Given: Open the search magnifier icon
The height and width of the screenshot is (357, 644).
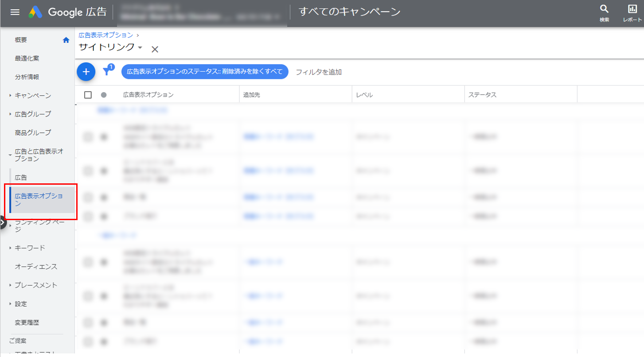Looking at the screenshot, I should (604, 10).
